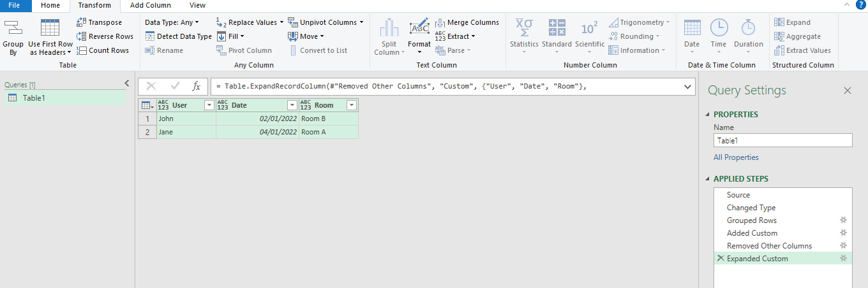This screenshot has height=288, width=868.
Task: Expand the formula bar
Action: click(687, 86)
